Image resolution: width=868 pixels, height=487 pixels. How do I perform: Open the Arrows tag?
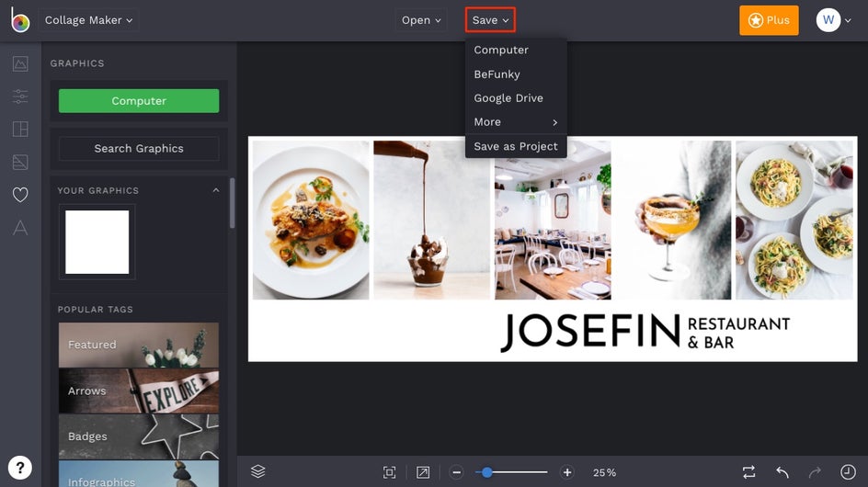tap(139, 391)
